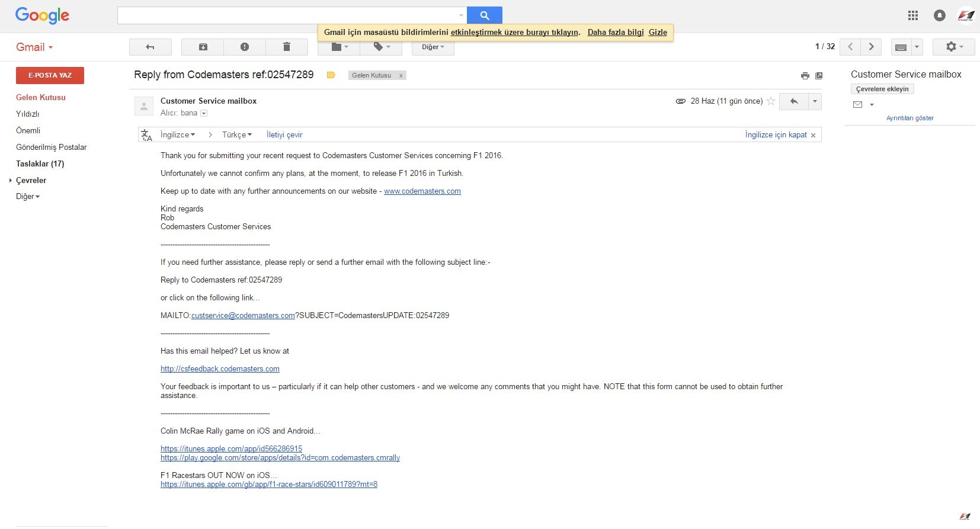Screen dimensions: 980x529
Task: Archive this email using the archive icon
Action: [203, 47]
